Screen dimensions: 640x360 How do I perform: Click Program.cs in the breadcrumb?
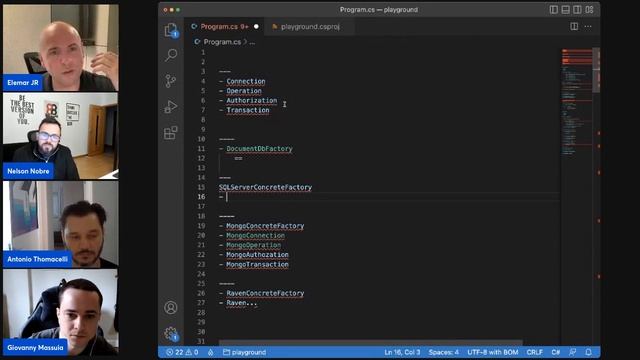[x=222, y=42]
